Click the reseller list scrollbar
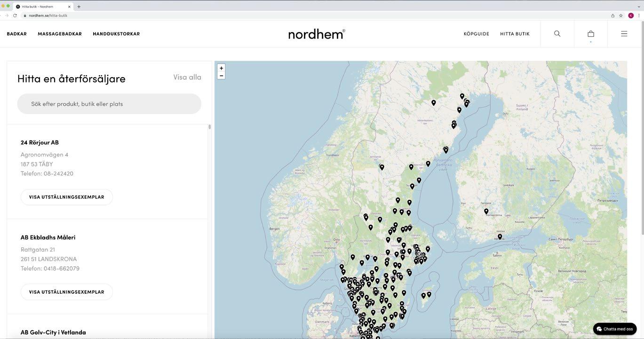This screenshot has width=644, height=339. (209, 127)
